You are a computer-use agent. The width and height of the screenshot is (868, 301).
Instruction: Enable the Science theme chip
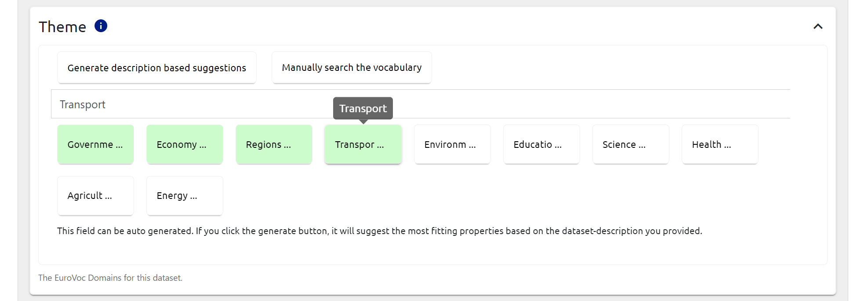[631, 144]
